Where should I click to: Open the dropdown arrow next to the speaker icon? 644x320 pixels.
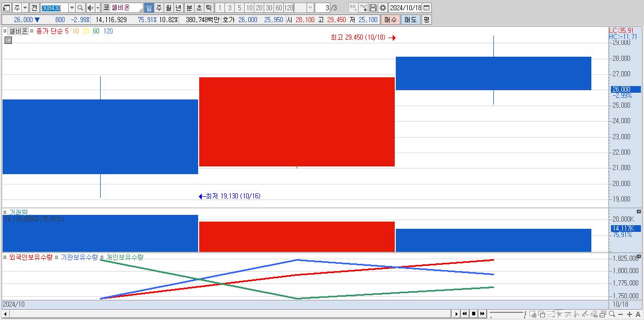[x=98, y=8]
